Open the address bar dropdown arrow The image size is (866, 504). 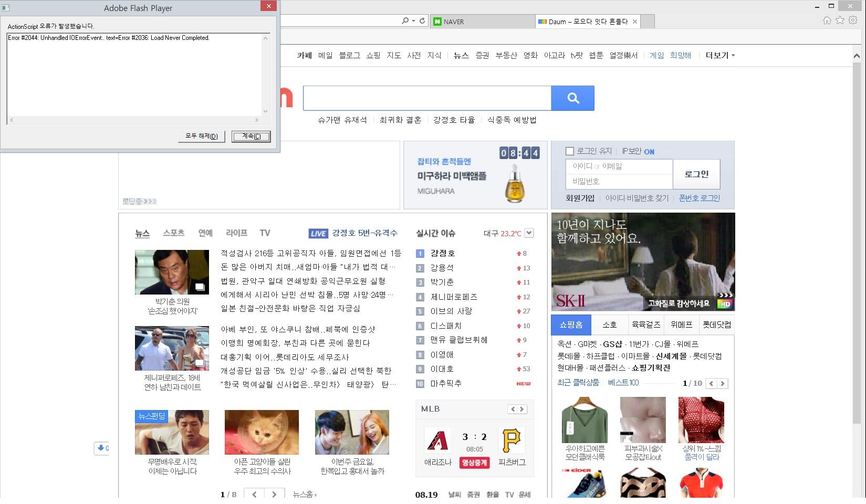413,21
